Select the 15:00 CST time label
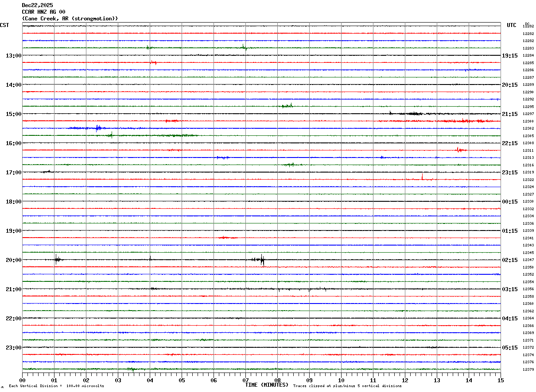Screen dimensions: 536x392 [x=13, y=114]
